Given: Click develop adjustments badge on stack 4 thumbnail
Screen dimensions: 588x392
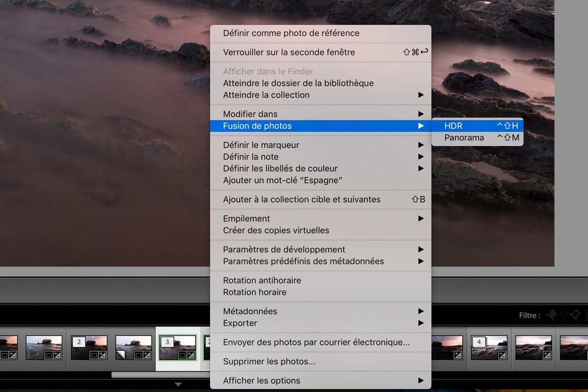Looking at the screenshot, I should (x=502, y=355).
